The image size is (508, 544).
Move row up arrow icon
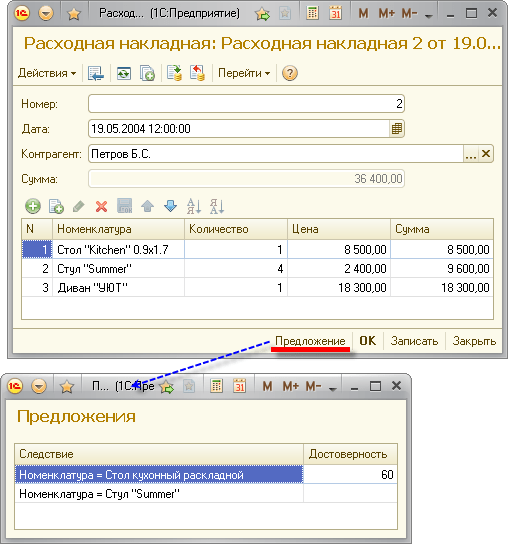coord(147,206)
